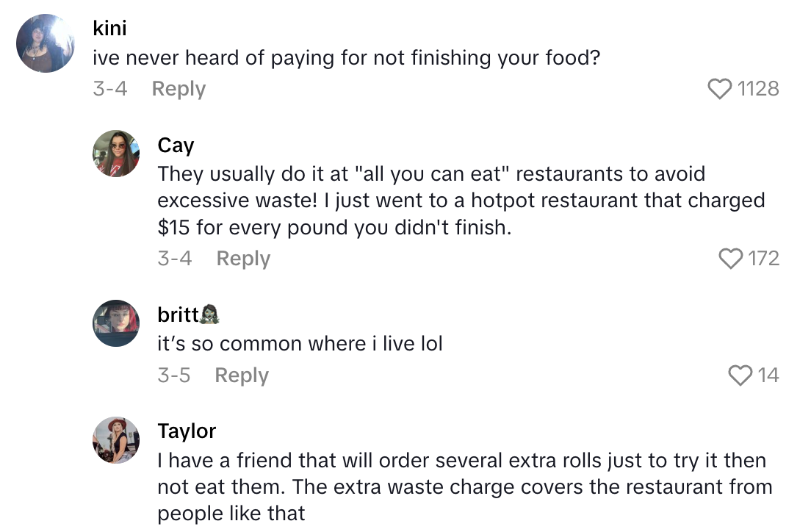Reply to kini's comment

(x=178, y=88)
